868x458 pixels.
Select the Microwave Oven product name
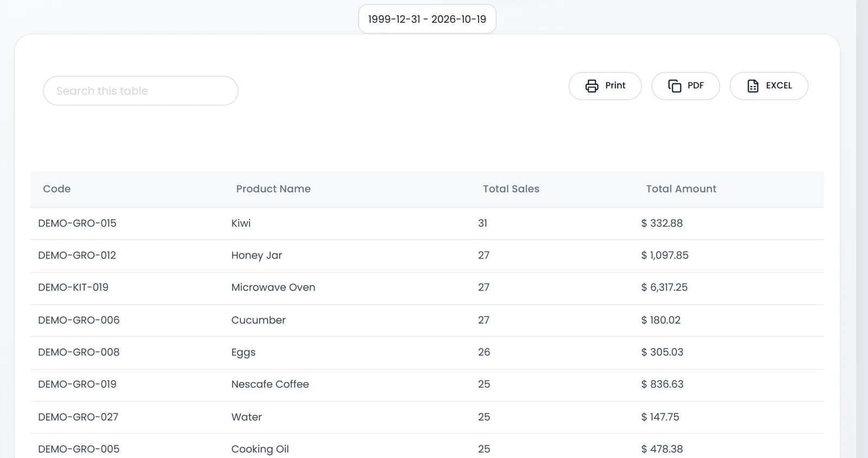(x=273, y=287)
